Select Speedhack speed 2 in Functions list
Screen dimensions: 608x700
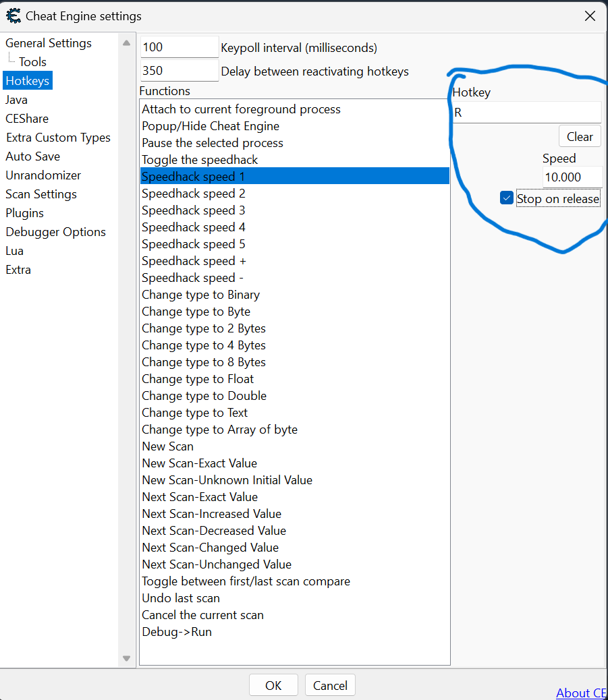193,194
